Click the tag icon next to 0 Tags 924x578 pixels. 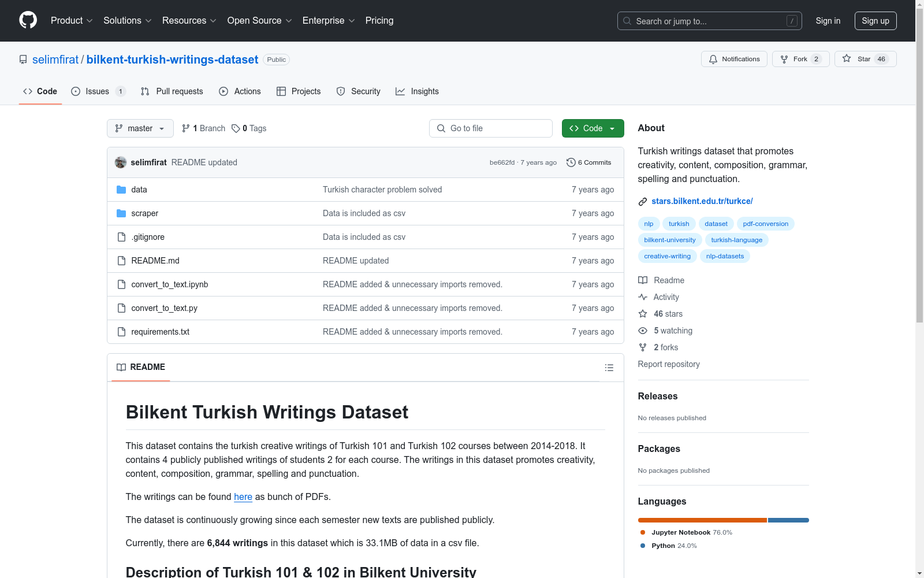tap(236, 128)
